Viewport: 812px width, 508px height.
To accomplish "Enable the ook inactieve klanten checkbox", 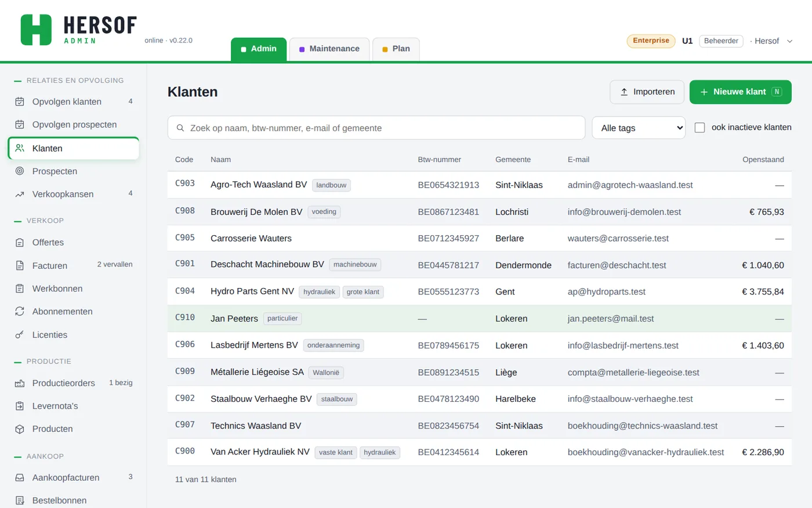I will point(700,128).
